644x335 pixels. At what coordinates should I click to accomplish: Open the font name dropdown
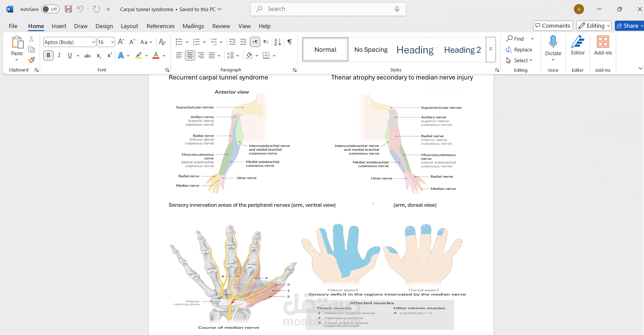[94, 42]
